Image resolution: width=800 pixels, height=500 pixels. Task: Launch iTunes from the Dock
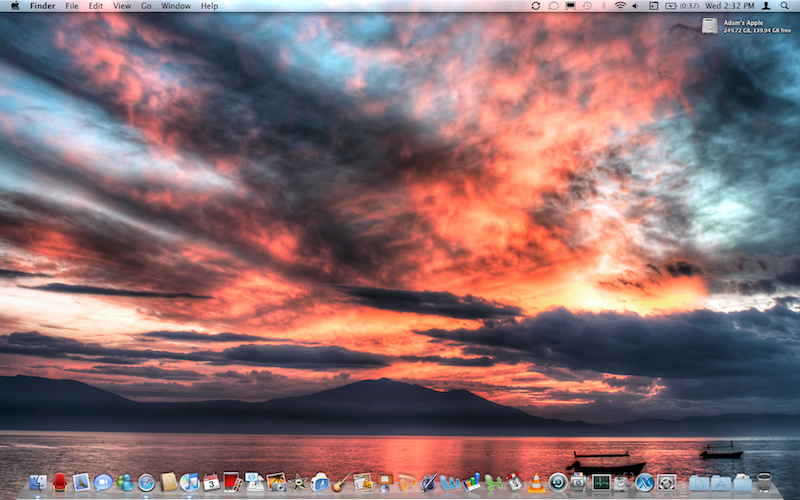pos(189,482)
